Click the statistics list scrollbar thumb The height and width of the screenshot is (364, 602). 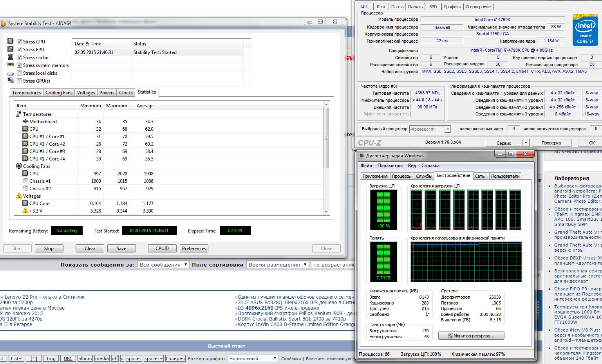tap(326, 138)
